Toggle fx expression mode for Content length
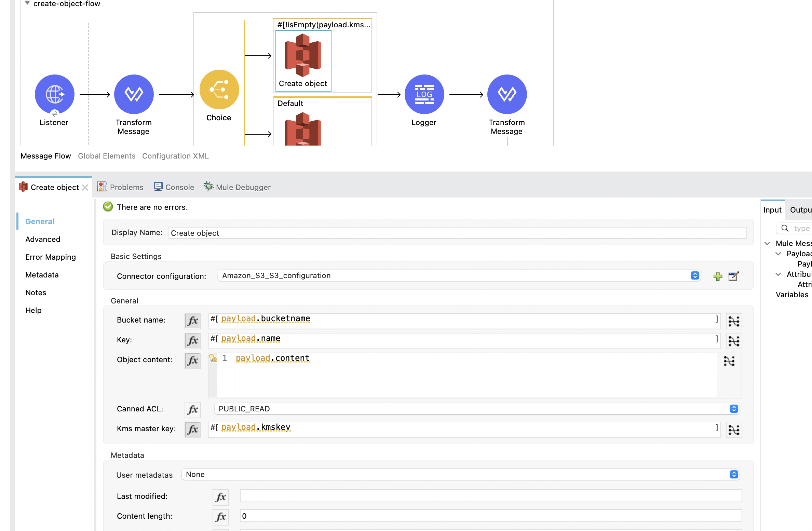Viewport: 812px width, 531px height. [x=221, y=517]
